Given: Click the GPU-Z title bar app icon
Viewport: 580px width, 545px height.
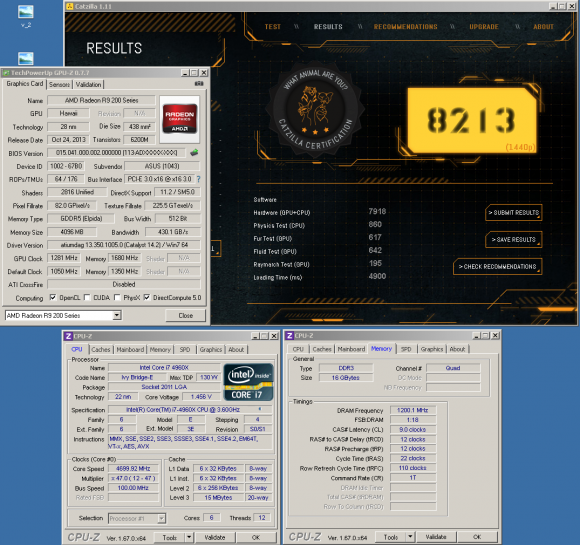Looking at the screenshot, I should coord(6,73).
